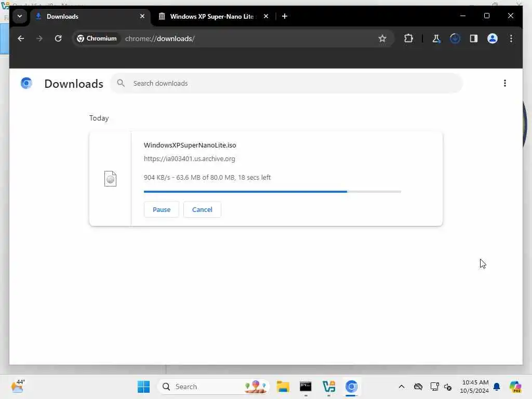Expand the tab search dropdown arrow

point(20,16)
